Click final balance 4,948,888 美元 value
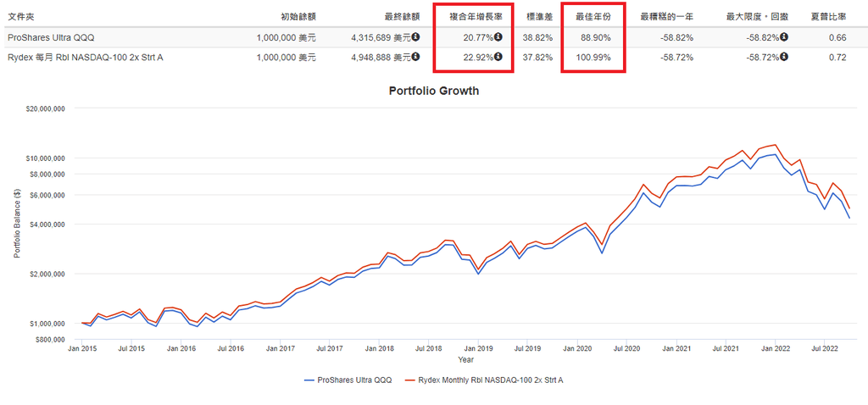 pos(381,57)
